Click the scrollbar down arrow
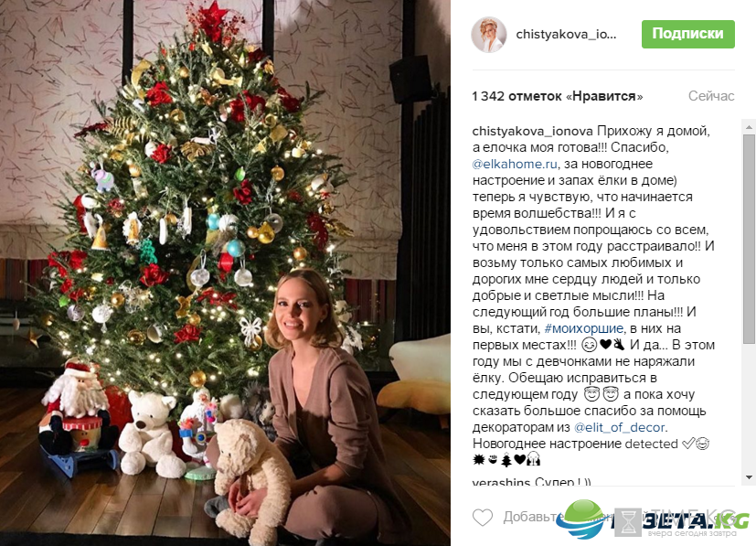Image resolution: width=756 pixels, height=546 pixels. 749,477
